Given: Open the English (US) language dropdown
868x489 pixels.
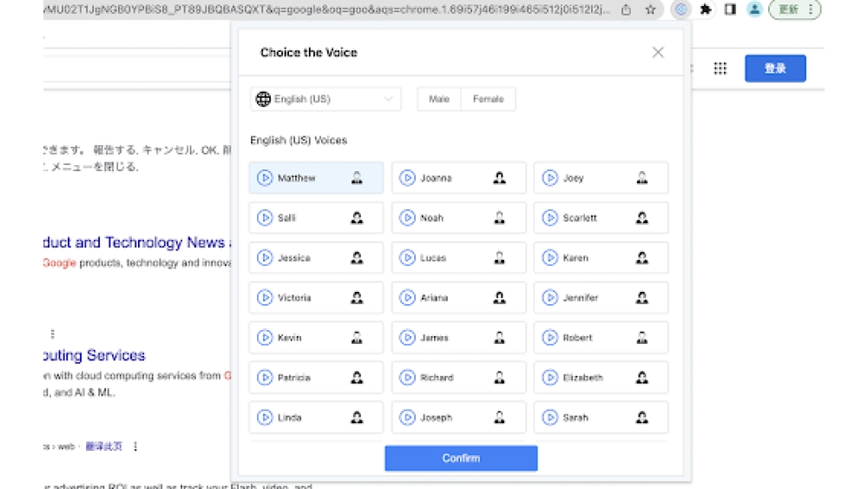Looking at the screenshot, I should tap(325, 98).
